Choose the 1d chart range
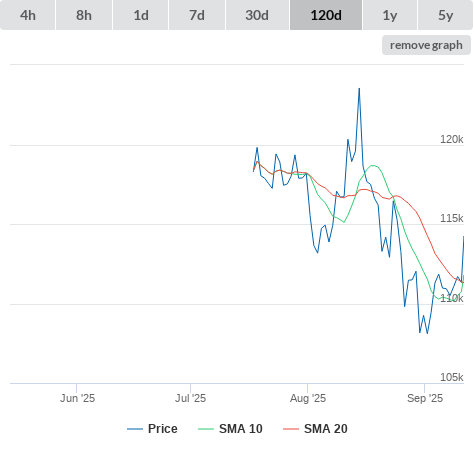The image size is (474, 455). (141, 15)
